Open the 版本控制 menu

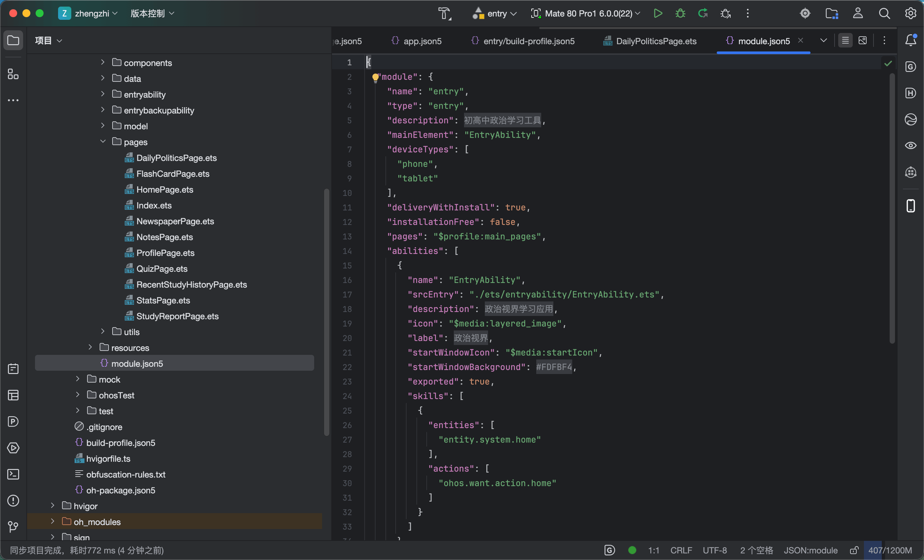click(152, 14)
